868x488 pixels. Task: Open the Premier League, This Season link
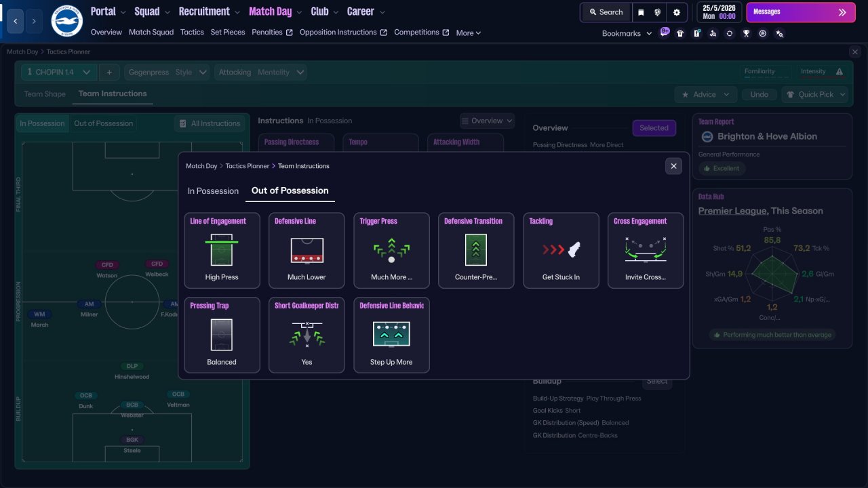click(x=760, y=211)
